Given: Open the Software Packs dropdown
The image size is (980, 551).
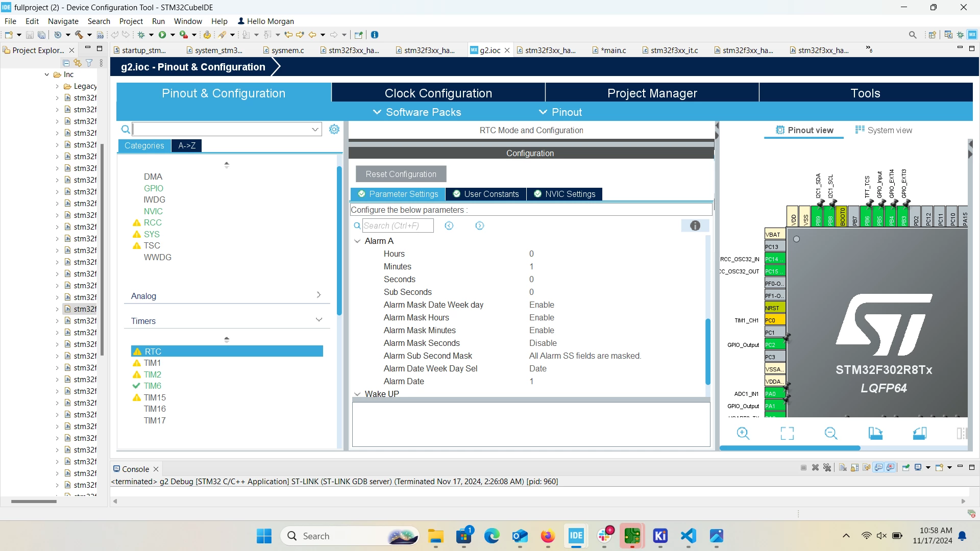Looking at the screenshot, I should pos(417,112).
